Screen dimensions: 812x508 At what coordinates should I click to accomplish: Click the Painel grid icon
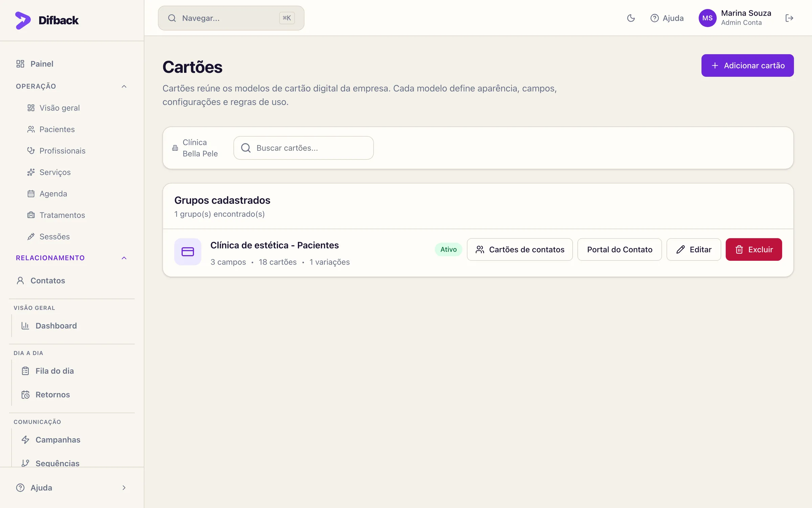point(20,64)
